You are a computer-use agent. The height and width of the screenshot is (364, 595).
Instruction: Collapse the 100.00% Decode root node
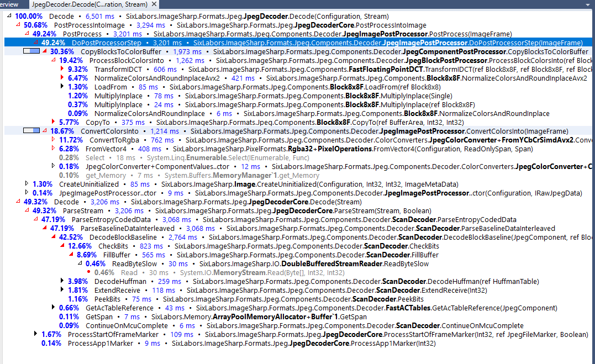(x=9, y=16)
